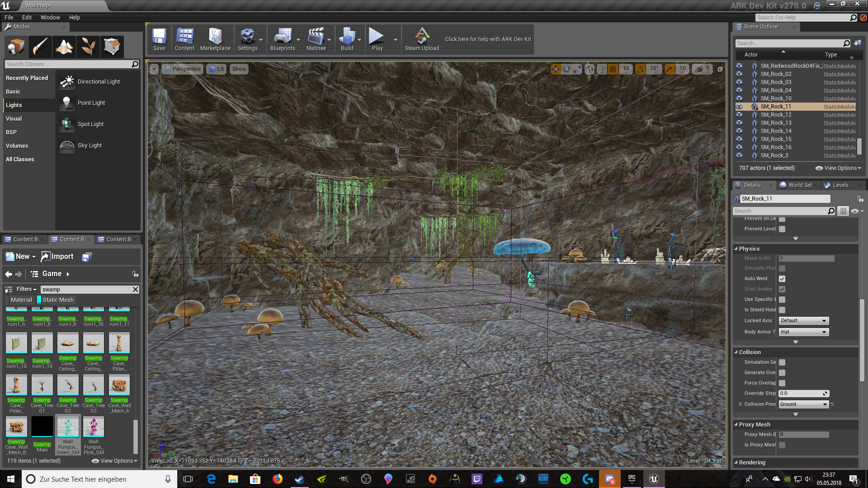
Task: Click the Import button
Action: pyautogui.click(x=57, y=257)
